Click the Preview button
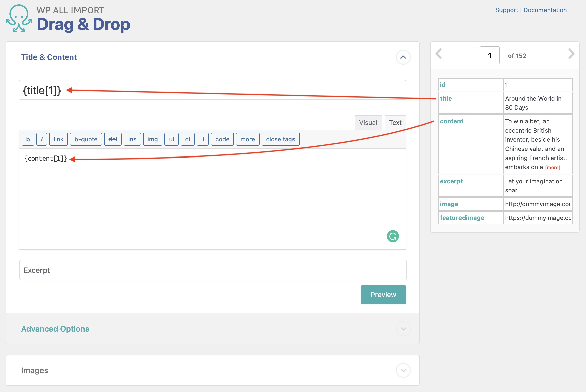The width and height of the screenshot is (586, 392). [383, 295]
